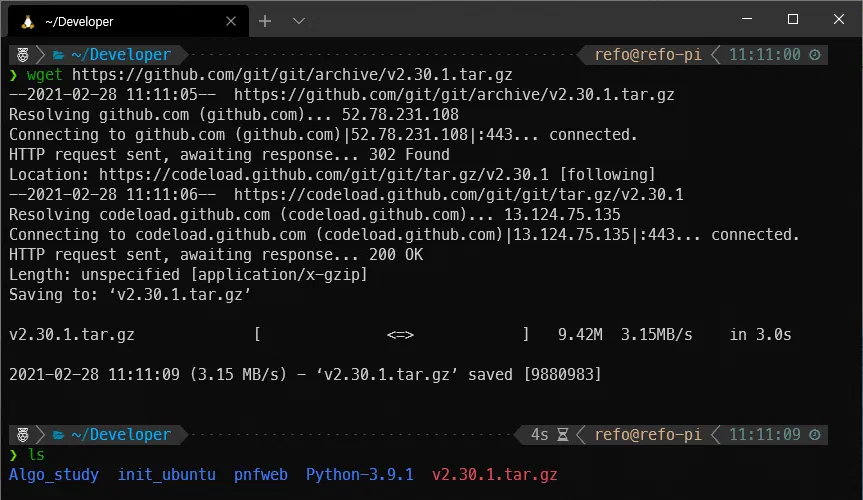Viewport: 863px width, 500px height.
Task: Click the init_ubuntu directory name
Action: coord(166,474)
